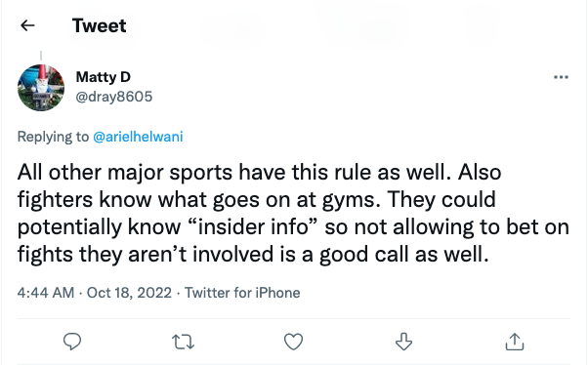
Task: Open Matty D's gnome profile picture
Action: 41,88
